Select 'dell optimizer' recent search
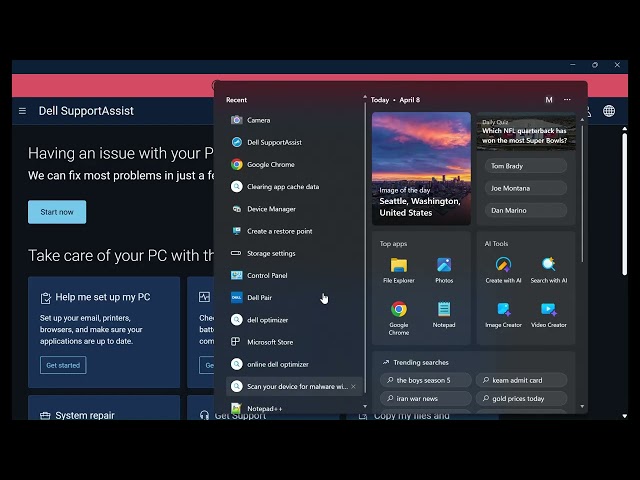This screenshot has height=480, width=640. [294, 320]
